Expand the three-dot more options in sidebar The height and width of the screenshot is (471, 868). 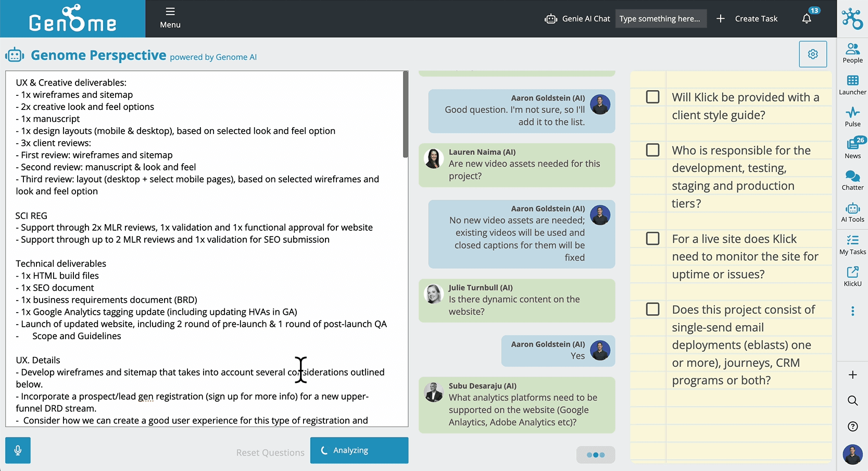852,311
